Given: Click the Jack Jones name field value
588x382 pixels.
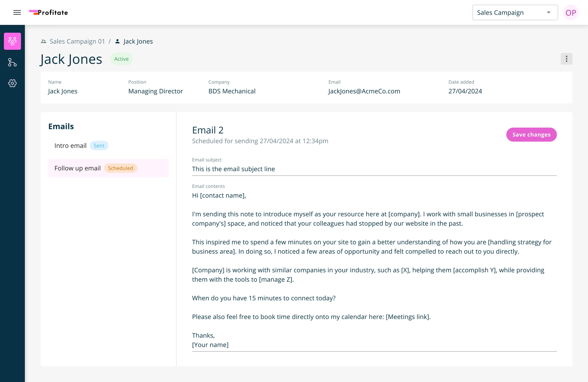Looking at the screenshot, I should pyautogui.click(x=63, y=91).
